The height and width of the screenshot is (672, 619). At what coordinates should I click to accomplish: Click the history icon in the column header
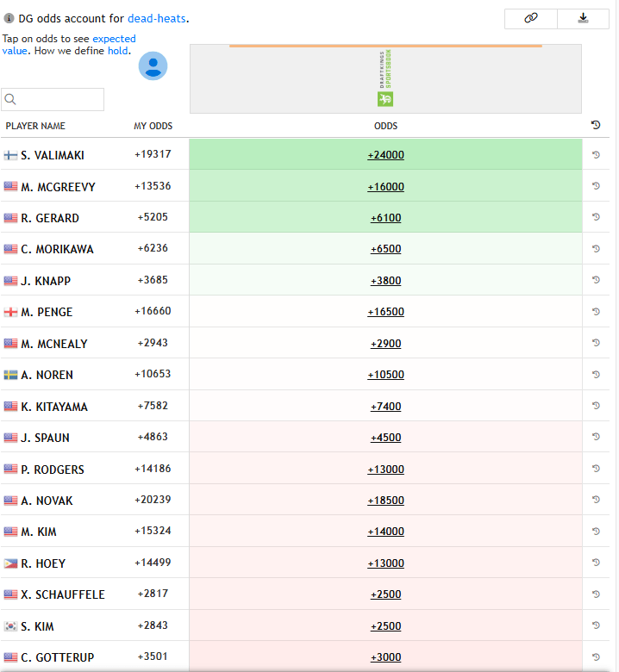coord(596,126)
